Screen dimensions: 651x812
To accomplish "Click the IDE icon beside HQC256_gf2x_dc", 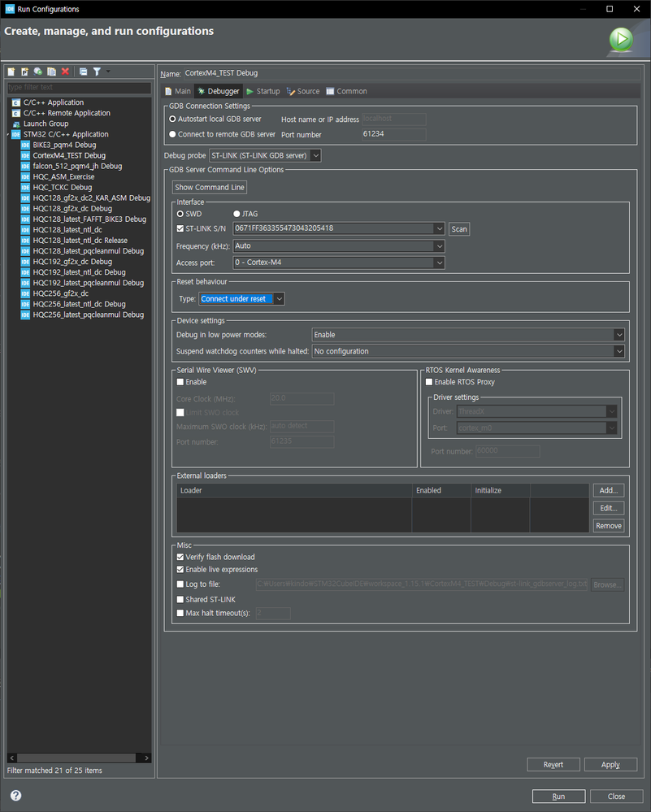I will (x=25, y=293).
